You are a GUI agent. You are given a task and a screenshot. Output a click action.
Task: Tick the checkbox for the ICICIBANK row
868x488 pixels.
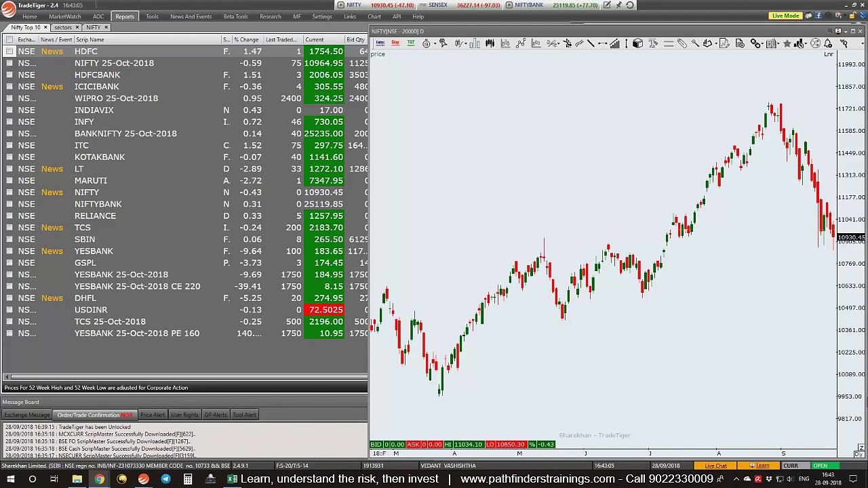pyautogui.click(x=9, y=87)
